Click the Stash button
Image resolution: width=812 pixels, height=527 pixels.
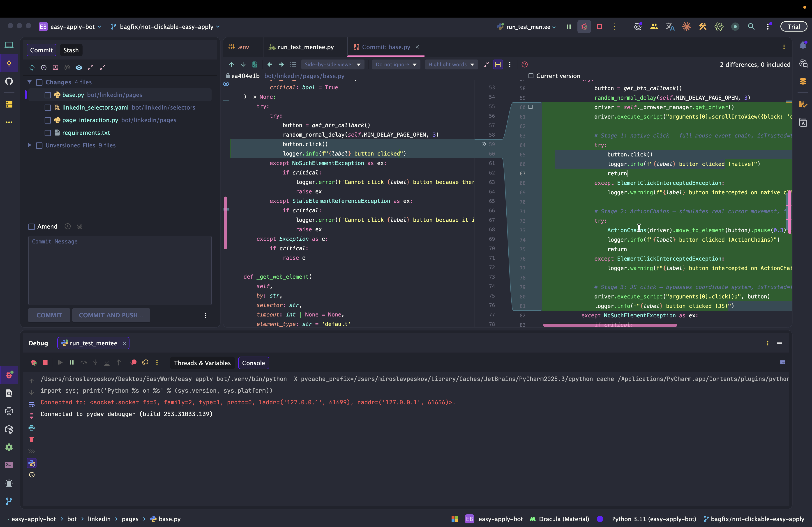click(71, 50)
